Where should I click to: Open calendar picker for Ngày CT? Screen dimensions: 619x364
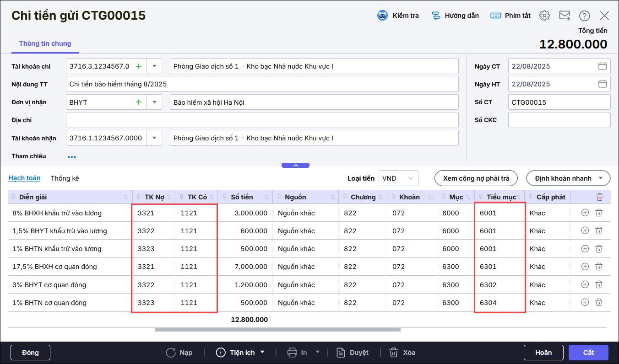point(602,66)
